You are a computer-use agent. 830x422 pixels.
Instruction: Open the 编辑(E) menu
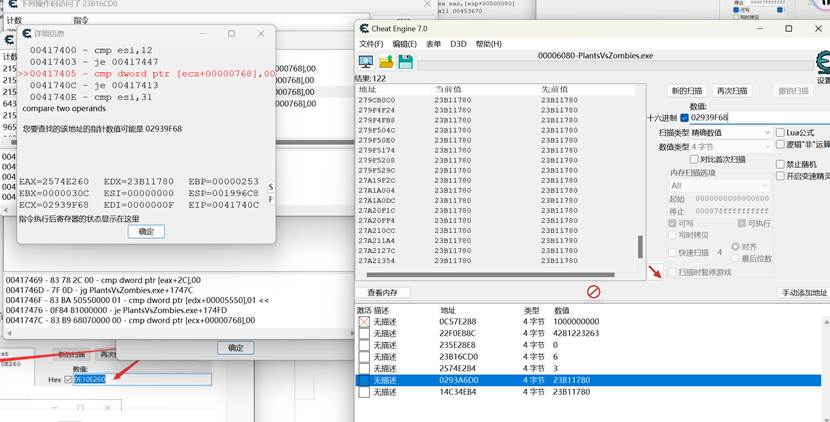[x=404, y=44]
